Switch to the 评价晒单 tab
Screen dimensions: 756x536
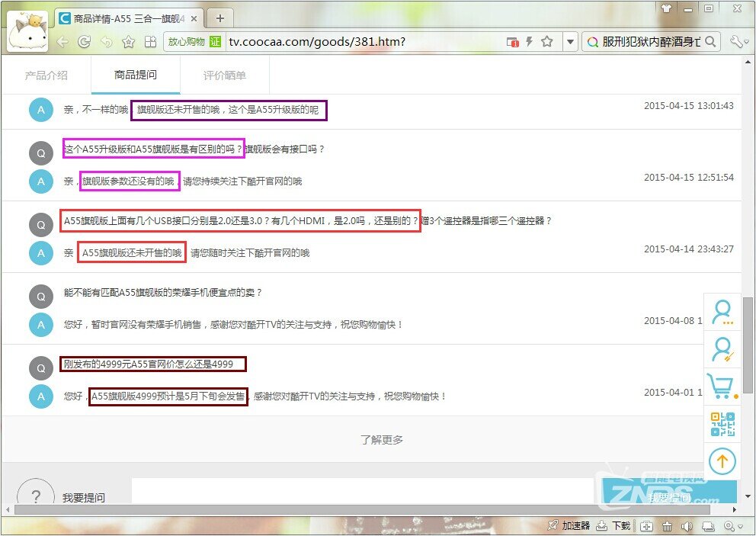225,75
